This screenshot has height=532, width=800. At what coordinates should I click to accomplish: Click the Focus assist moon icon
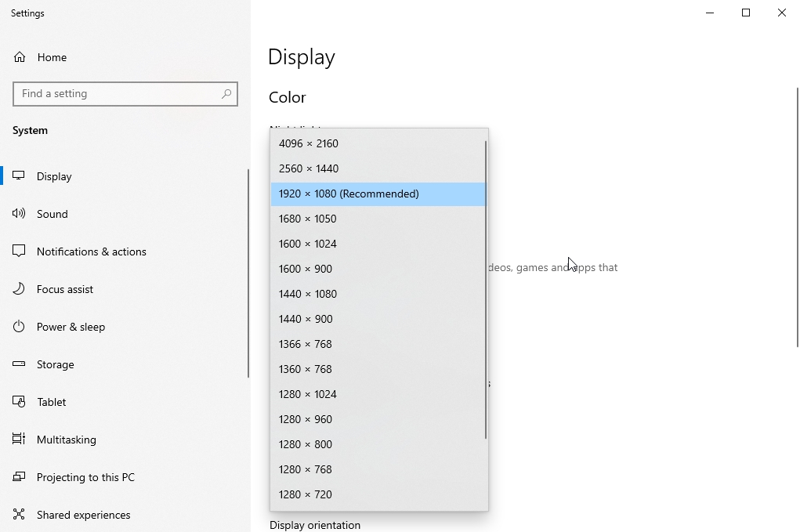click(x=19, y=288)
